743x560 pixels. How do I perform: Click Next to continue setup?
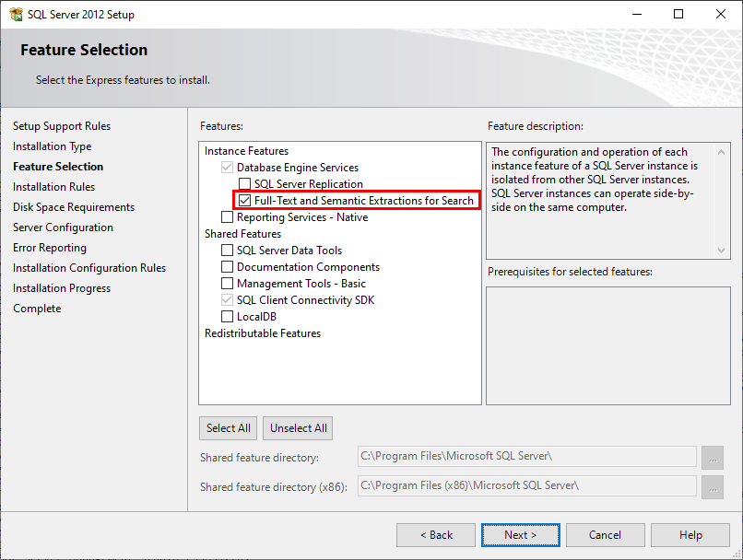[520, 534]
